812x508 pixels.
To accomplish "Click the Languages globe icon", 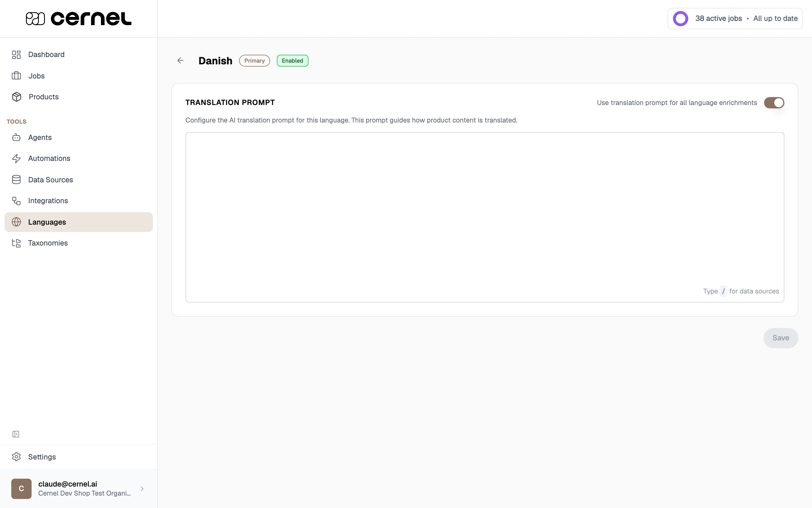I will (16, 222).
